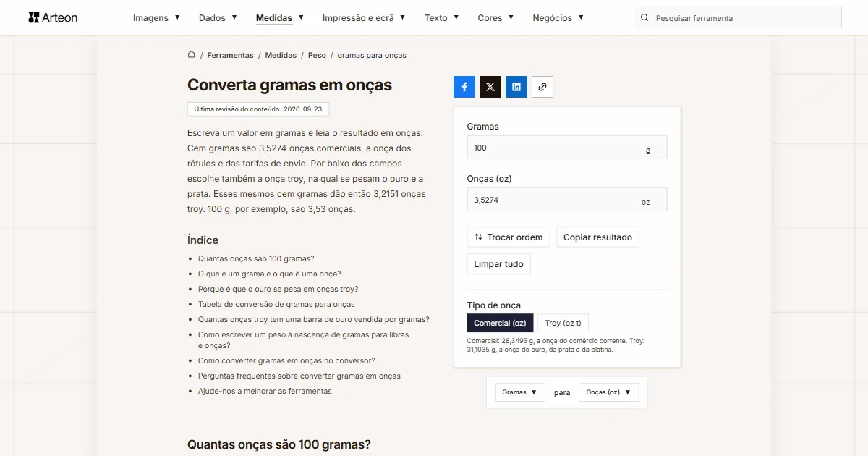Open the Arteon home logo
The height and width of the screenshot is (456, 868).
pyautogui.click(x=53, y=17)
